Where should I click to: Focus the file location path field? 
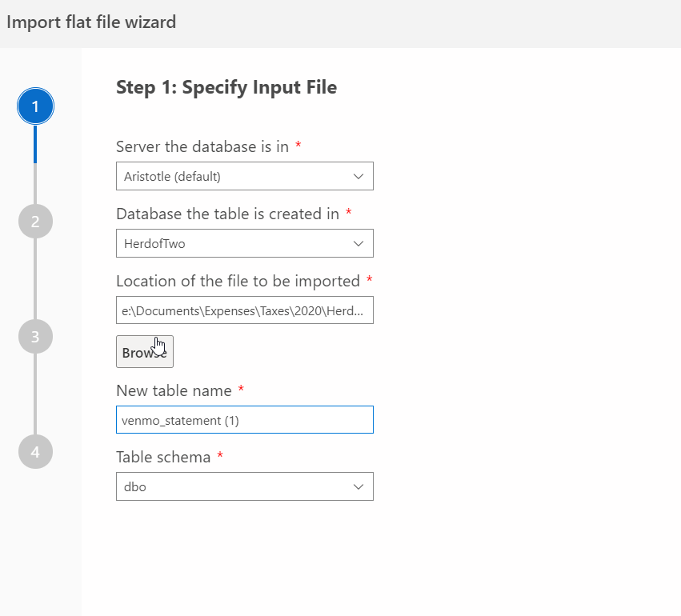[x=244, y=310]
